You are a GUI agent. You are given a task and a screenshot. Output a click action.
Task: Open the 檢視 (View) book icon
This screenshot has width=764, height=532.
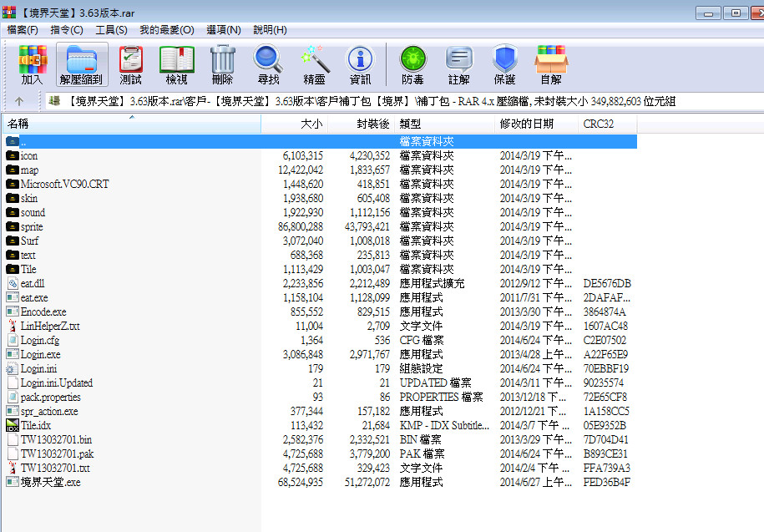177,65
